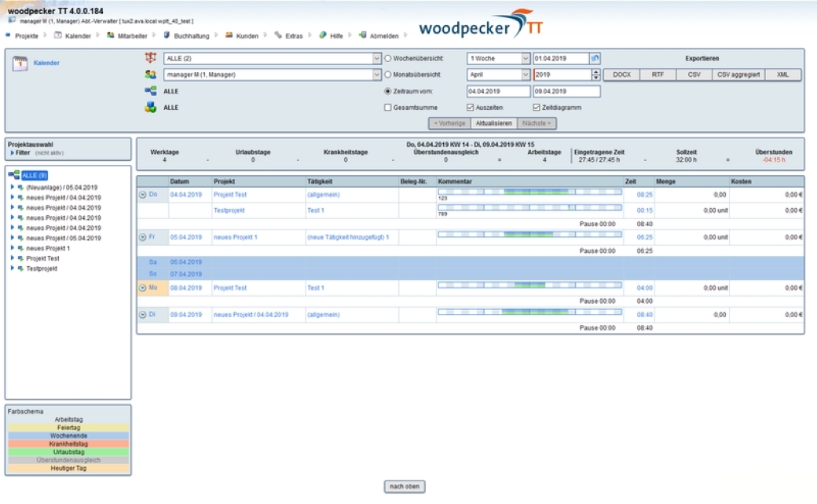This screenshot has width=817, height=504.
Task: Click the DOCX export button
Action: pos(621,75)
